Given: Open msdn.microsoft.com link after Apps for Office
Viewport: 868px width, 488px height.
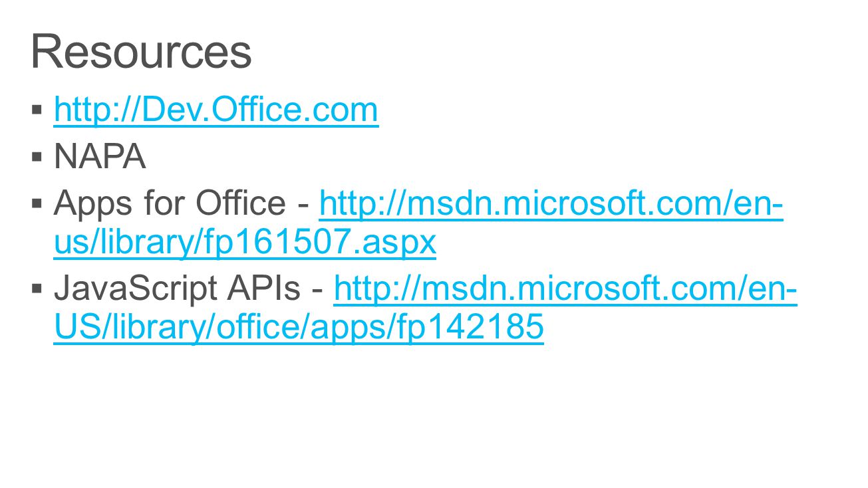Looking at the screenshot, I should click(x=551, y=204).
